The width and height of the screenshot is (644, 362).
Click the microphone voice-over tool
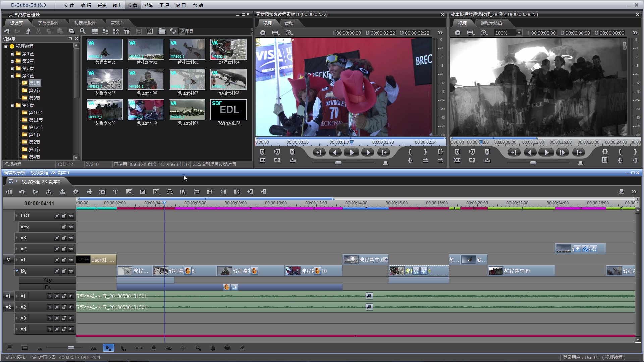(x=213, y=348)
